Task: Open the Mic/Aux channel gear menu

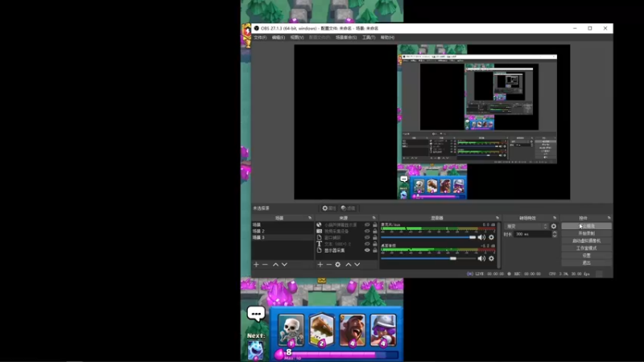Action: tap(491, 237)
